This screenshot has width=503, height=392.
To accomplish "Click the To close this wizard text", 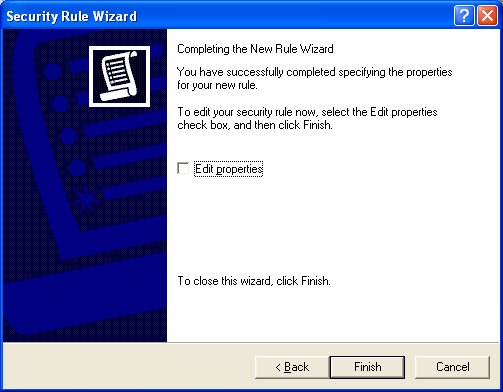I will pyautogui.click(x=254, y=281).
